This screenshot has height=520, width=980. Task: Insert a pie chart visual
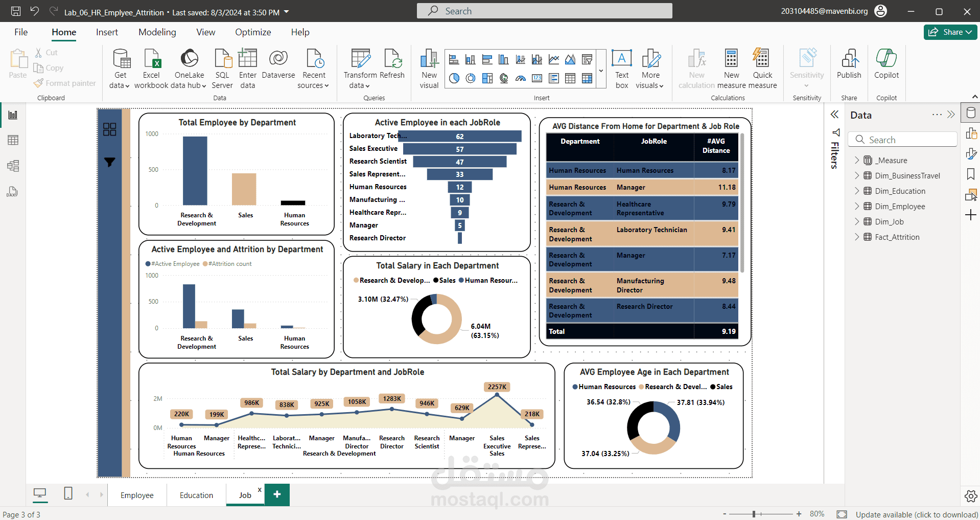454,78
